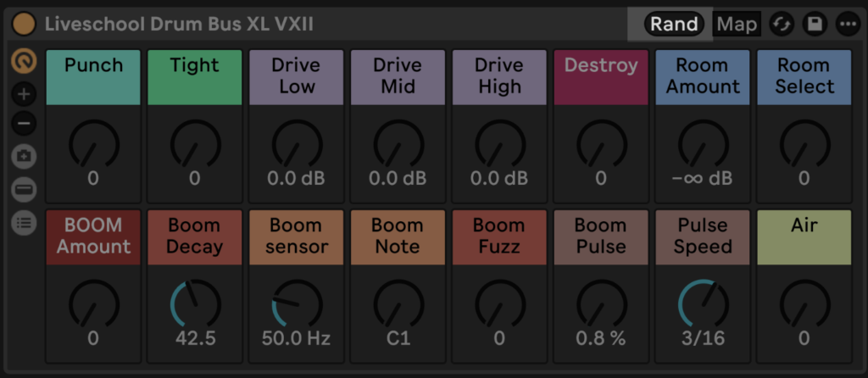Select the Punch macro label

[x=93, y=77]
